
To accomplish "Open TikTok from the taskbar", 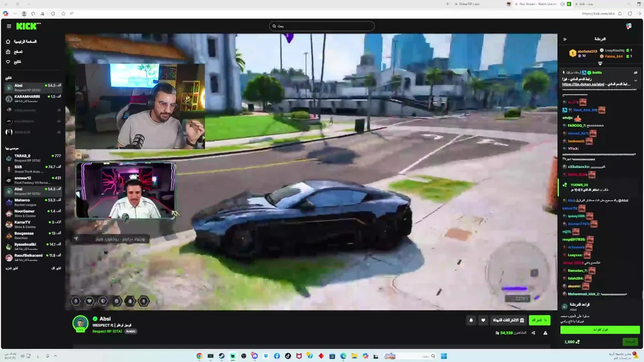I will [x=288, y=356].
